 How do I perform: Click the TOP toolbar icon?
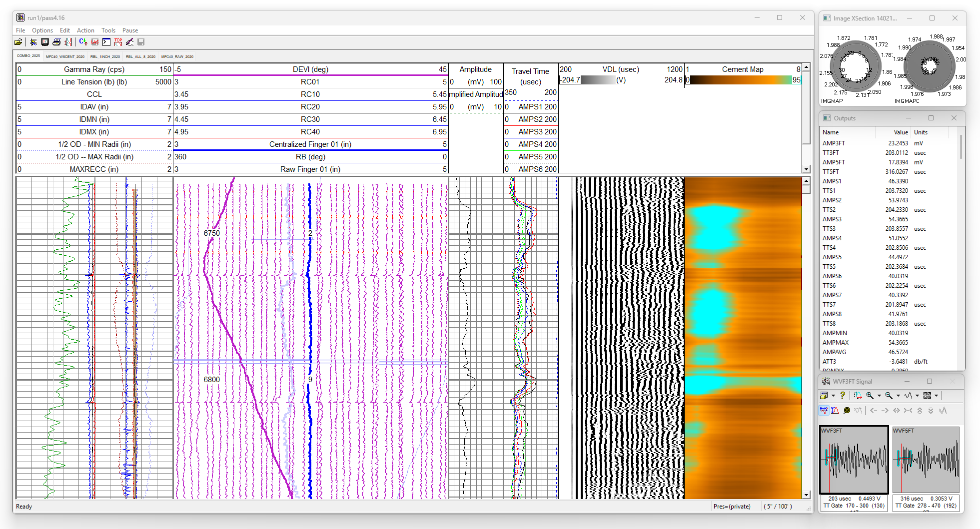point(118,42)
